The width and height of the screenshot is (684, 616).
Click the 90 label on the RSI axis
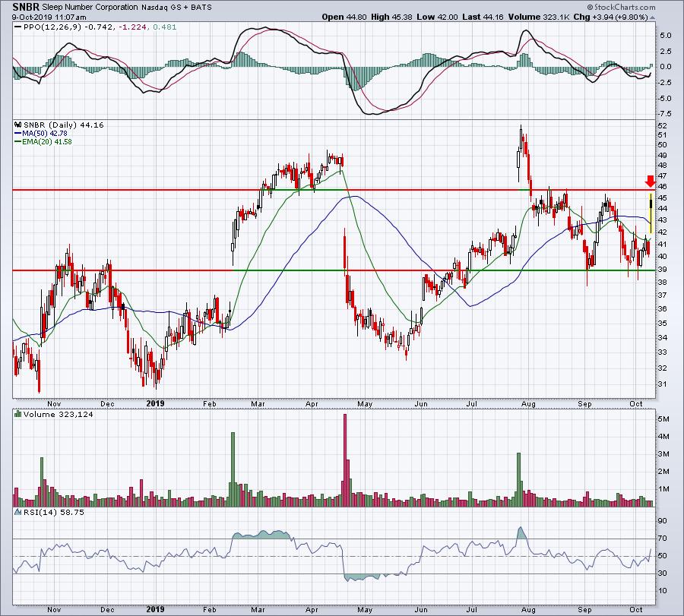click(x=662, y=520)
